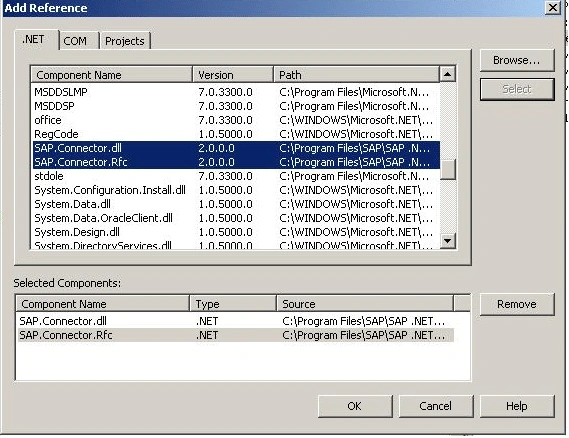Image resolution: width=569 pixels, height=438 pixels.
Task: Select System.Data.OracleClient.dll row
Action: [236, 218]
